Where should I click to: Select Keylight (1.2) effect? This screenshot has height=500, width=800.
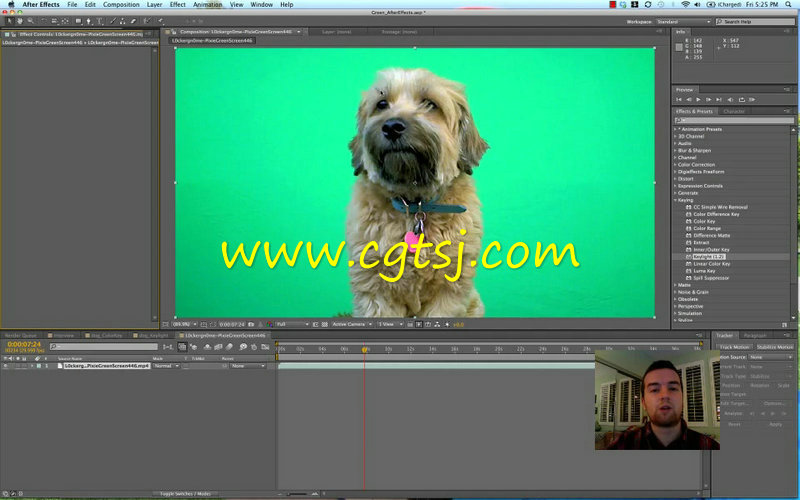pos(709,257)
